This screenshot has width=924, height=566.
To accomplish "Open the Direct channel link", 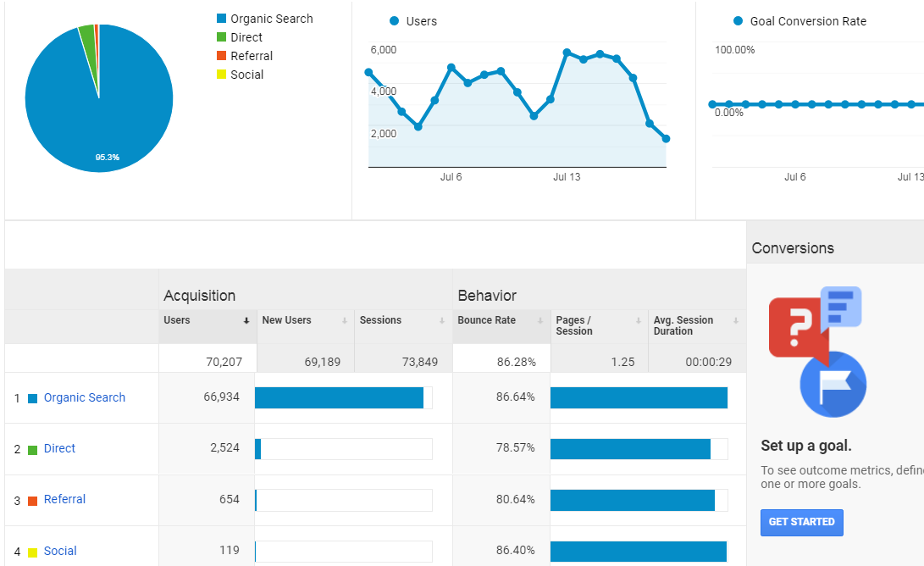I will 59,448.
